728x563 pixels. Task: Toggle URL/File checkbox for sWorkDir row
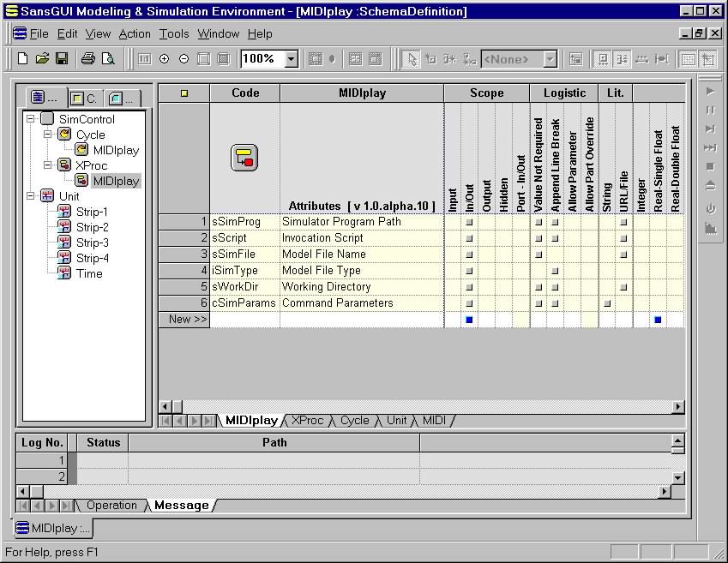click(x=623, y=287)
